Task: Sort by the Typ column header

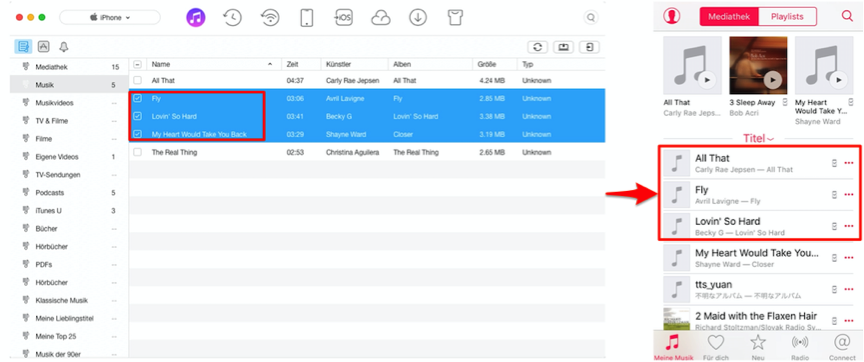Action: point(561,64)
